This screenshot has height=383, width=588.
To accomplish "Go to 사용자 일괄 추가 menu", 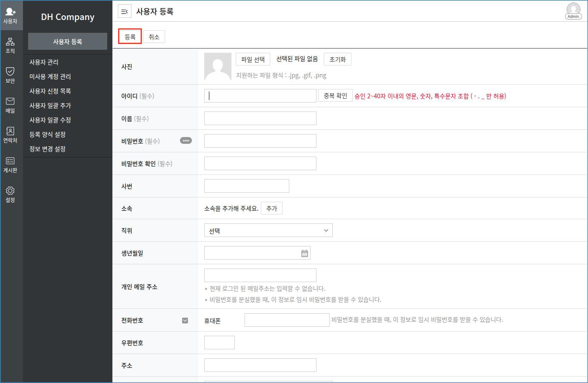I will 50,106.
